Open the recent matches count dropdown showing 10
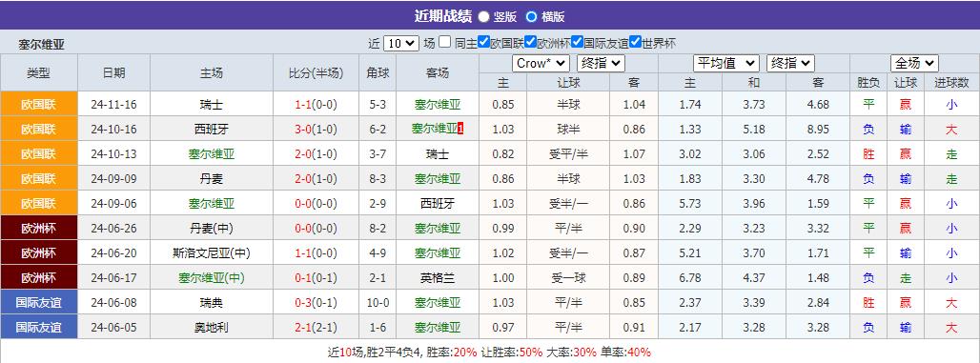 coord(400,43)
